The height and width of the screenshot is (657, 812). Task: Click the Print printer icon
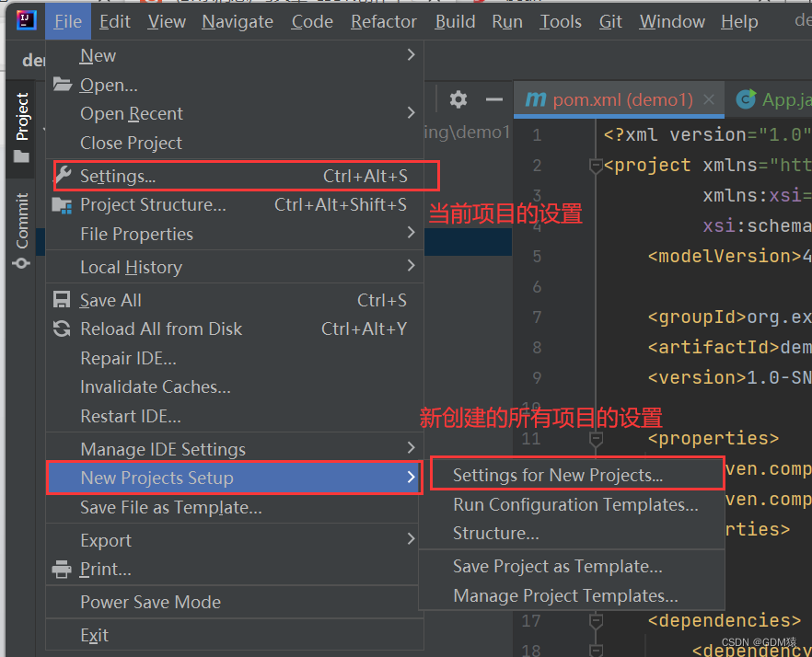62,570
